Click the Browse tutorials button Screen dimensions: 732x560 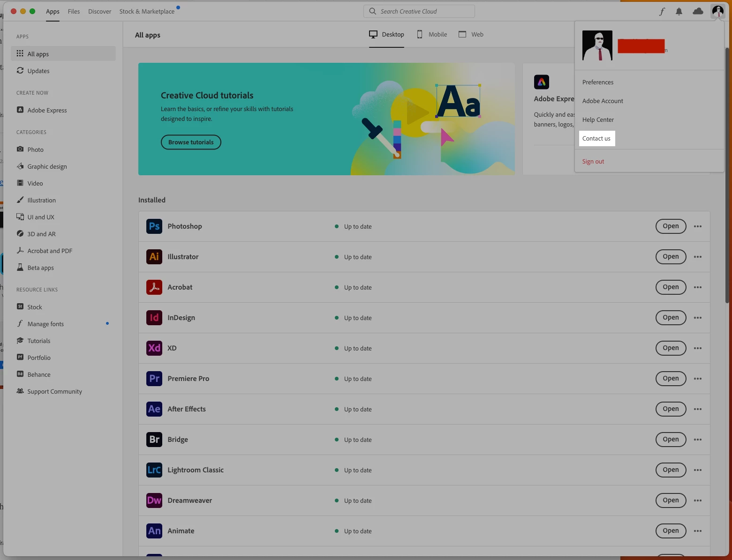coord(191,142)
